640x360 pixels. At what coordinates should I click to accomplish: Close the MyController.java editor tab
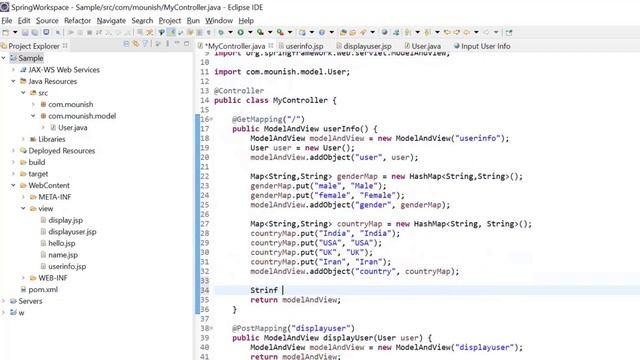(271, 46)
